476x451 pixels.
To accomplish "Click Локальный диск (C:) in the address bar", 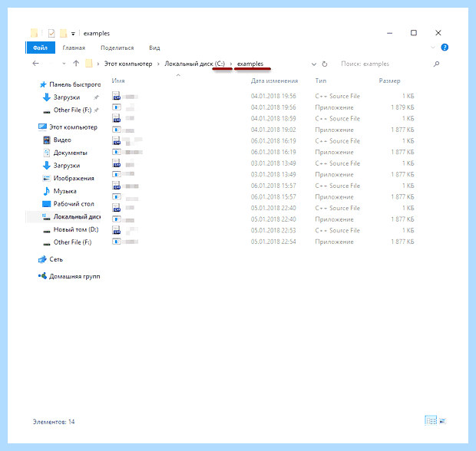I will coord(194,64).
